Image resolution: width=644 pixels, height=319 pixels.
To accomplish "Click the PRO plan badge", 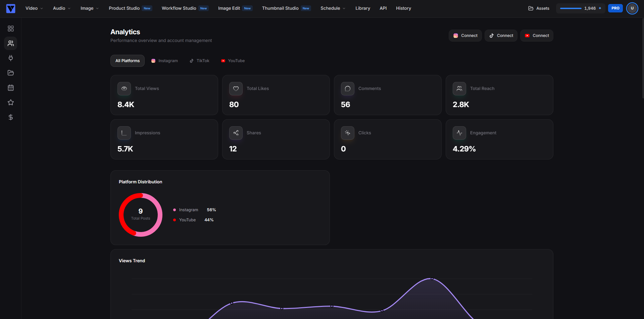I will [615, 8].
